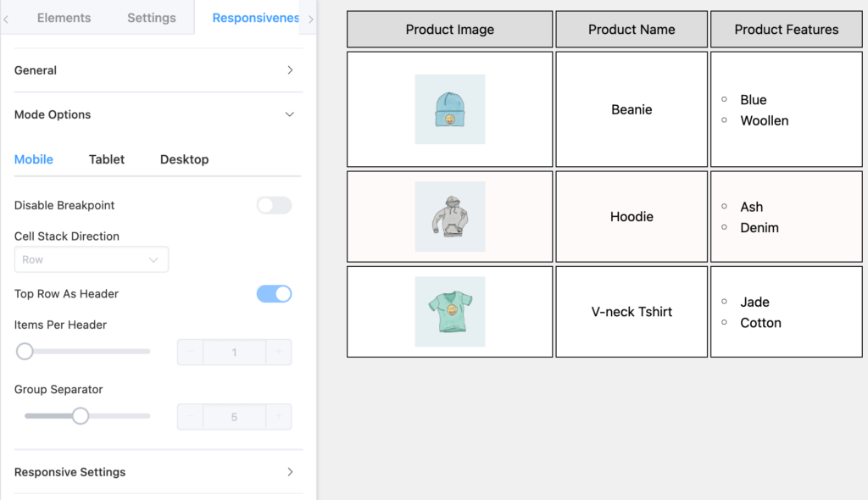Decrease Items Per Header with minus
The width and height of the screenshot is (868, 500).
pyautogui.click(x=190, y=353)
